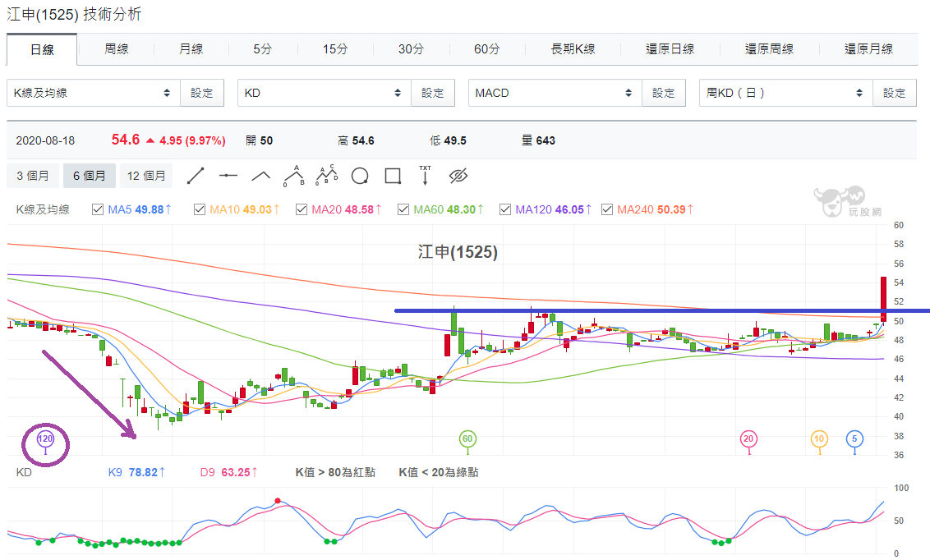
Task: Uncheck the MA240 moving average checkbox
Action: [x=607, y=209]
